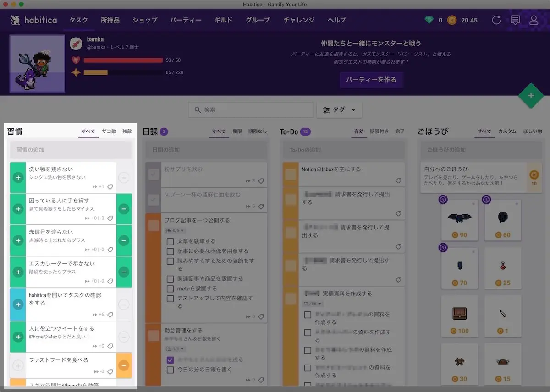
Task: Check off スプーン一杯の亜麻仁油を飲む daily
Action: 154,200
